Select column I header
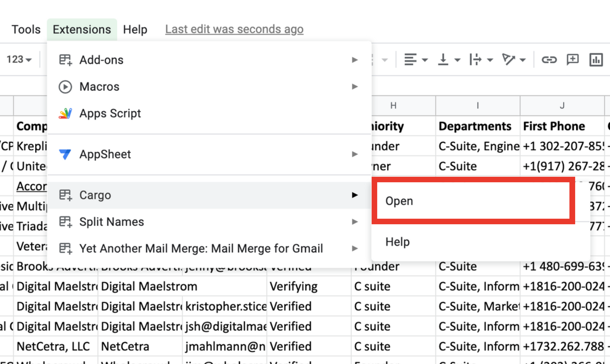Viewport: 610px width, 364px height. coord(478,105)
